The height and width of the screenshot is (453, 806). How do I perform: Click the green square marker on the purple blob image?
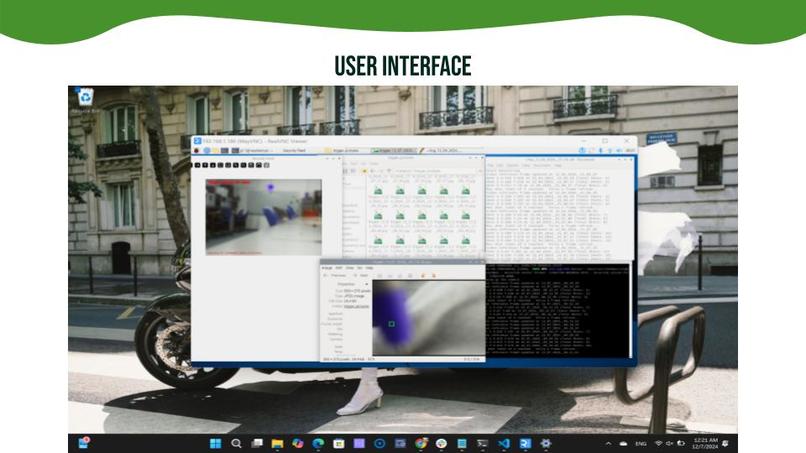tap(392, 324)
